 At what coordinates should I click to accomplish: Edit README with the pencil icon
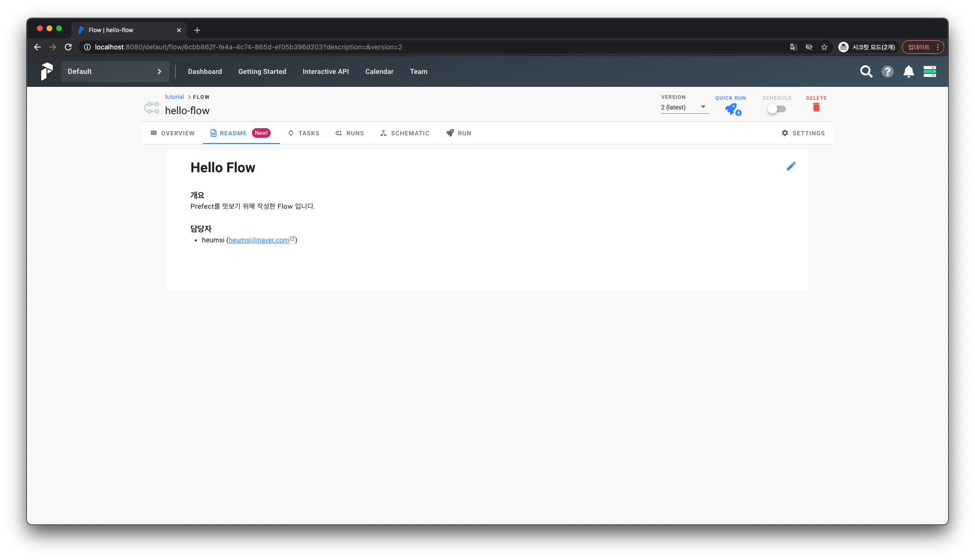(791, 166)
